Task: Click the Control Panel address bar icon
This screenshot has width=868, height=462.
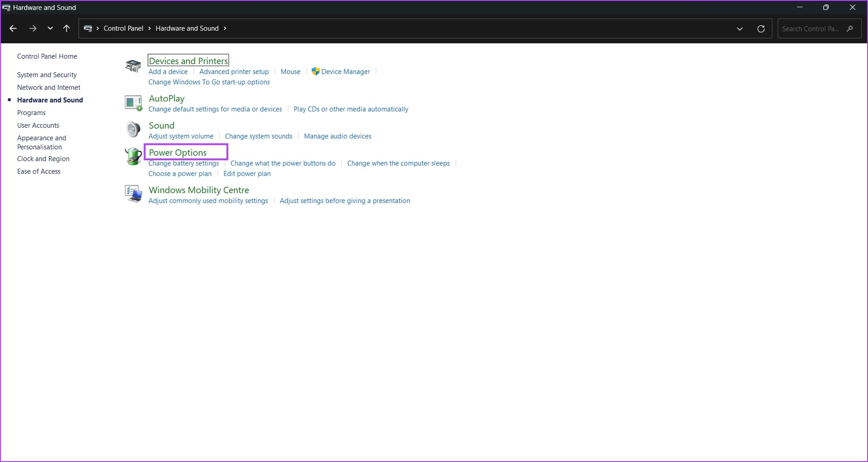Action: 88,28
